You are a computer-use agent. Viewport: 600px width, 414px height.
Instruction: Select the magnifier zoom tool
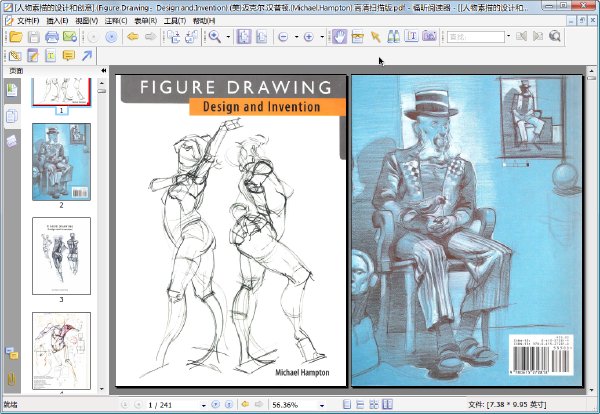(x=215, y=37)
